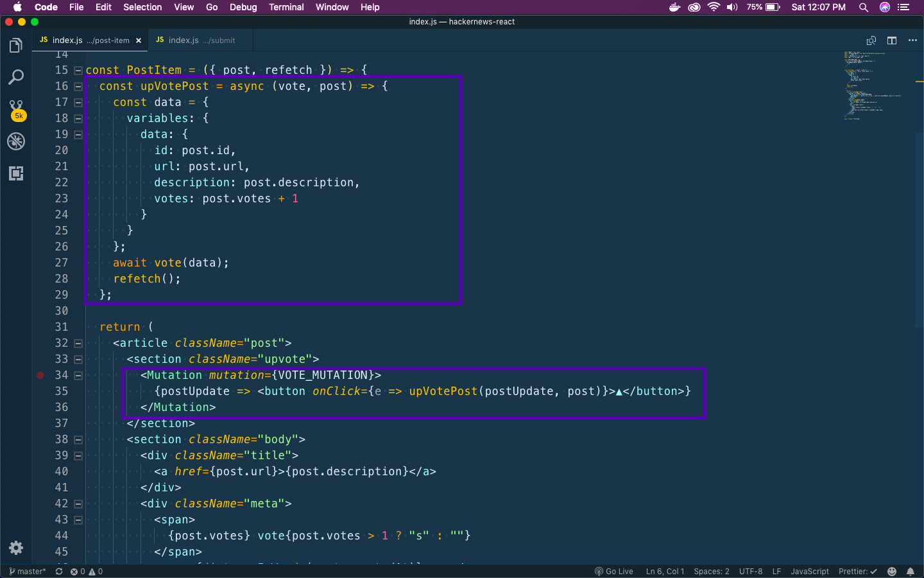
Task: Open the Apple menu
Action: tap(18, 7)
